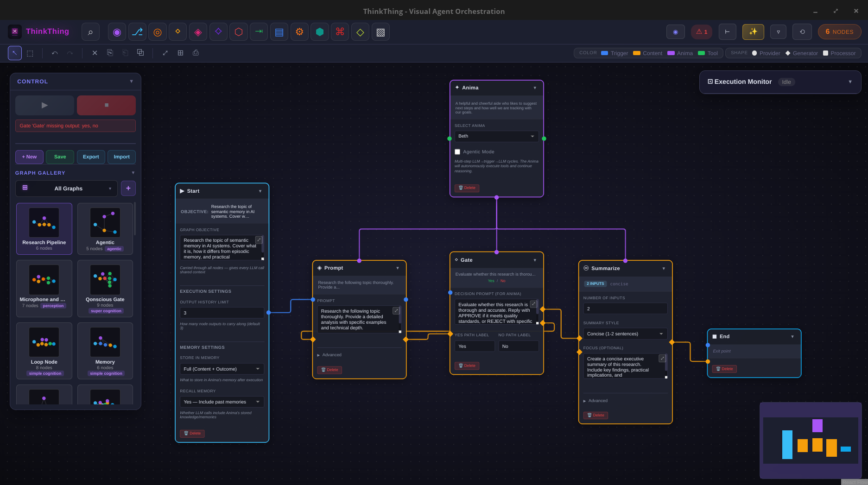Image resolution: width=868 pixels, height=485 pixels.
Task: Click the Save button
Action: tap(60, 157)
